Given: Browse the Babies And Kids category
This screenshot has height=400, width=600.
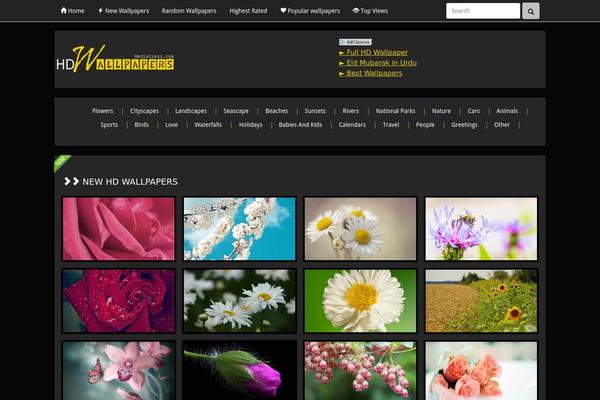Looking at the screenshot, I should 300,125.
